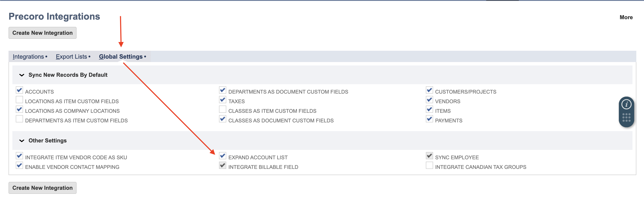This screenshot has height=200, width=644.
Task: Select the Global Settings tab
Action: 121,57
